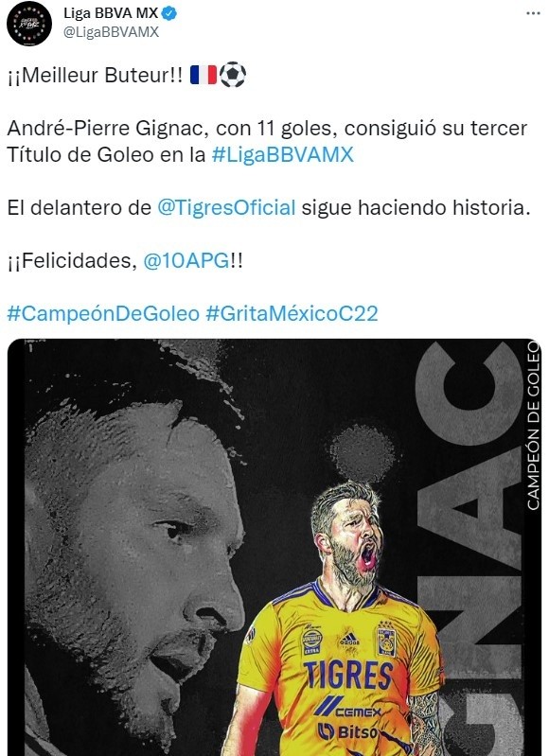
Task: Open the #LigaBBVAMX hashtag
Action: [283, 155]
